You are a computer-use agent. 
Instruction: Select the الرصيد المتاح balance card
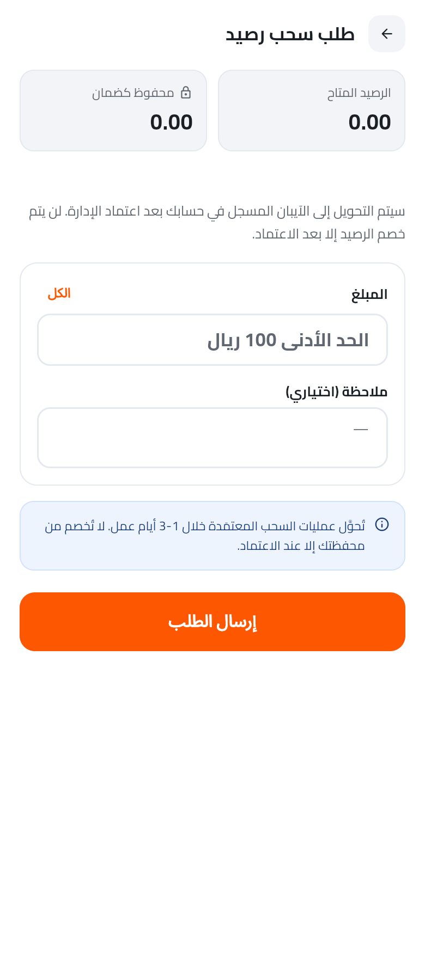(x=312, y=111)
